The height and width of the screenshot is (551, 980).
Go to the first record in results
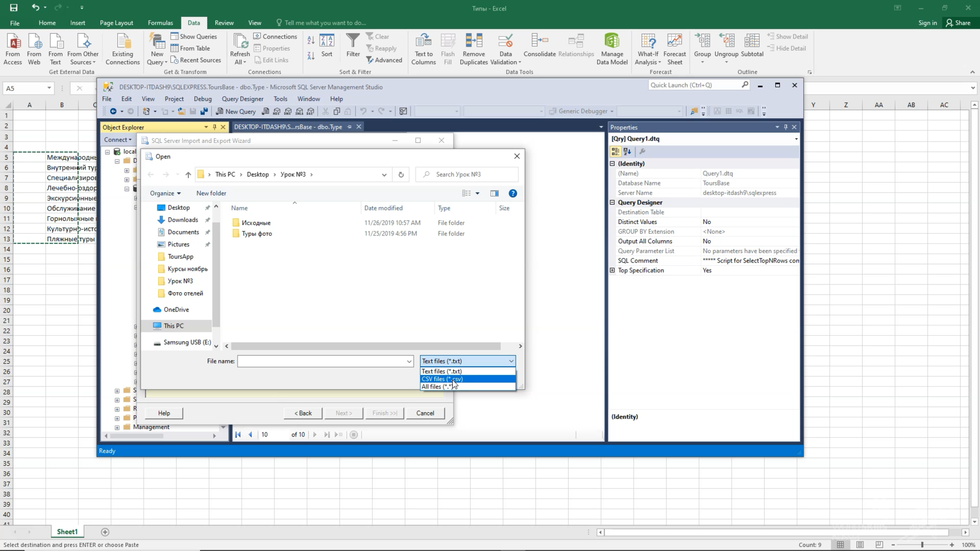coord(238,434)
